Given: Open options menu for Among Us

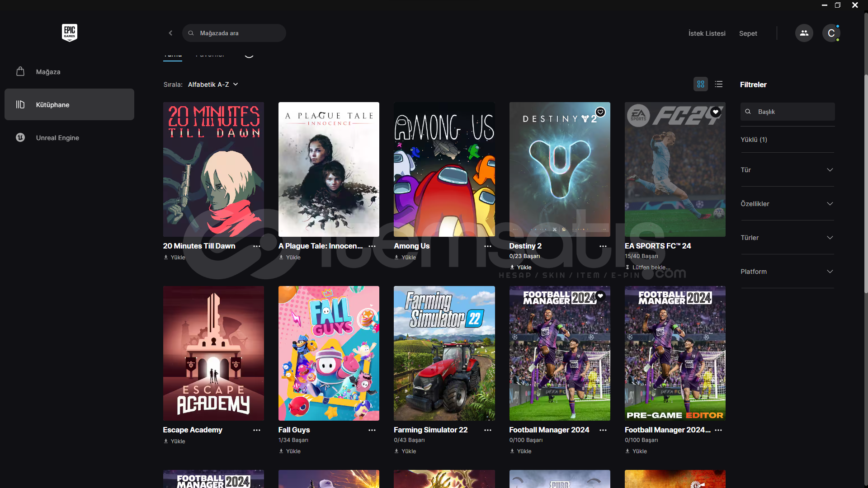Looking at the screenshot, I should pos(488,246).
